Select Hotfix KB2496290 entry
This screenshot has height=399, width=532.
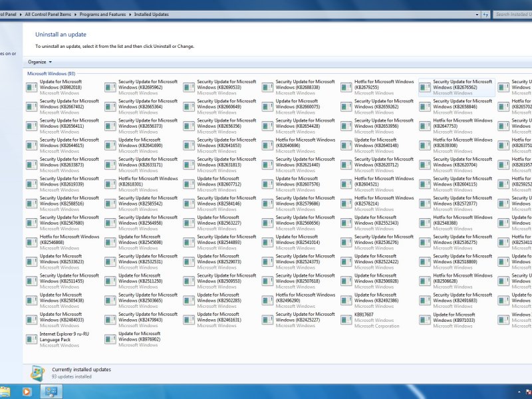299,301
